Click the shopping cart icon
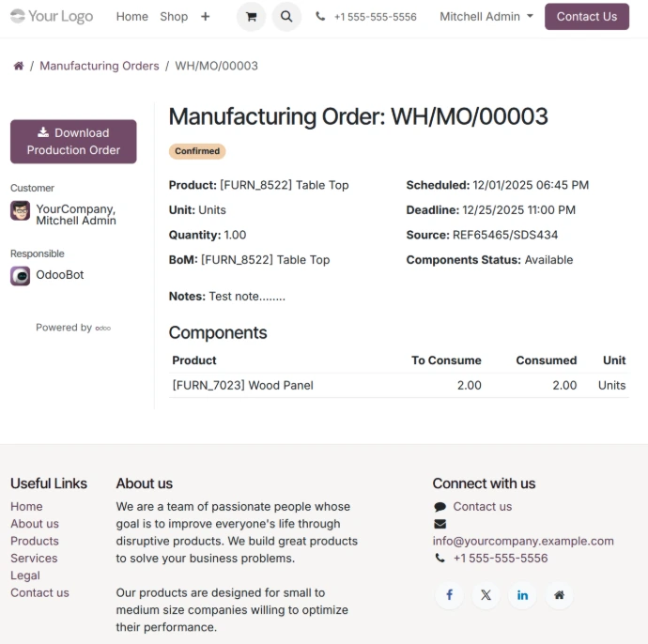Image resolution: width=648 pixels, height=644 pixels. tap(251, 17)
